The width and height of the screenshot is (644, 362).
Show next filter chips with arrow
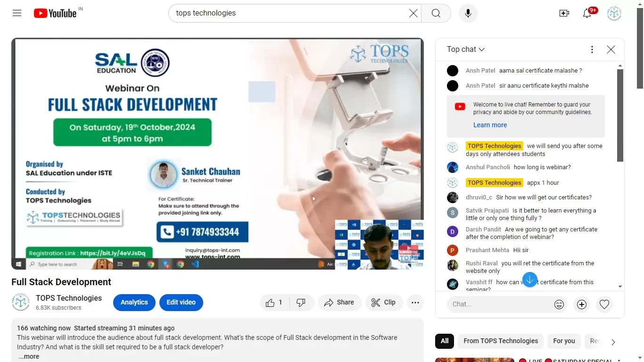click(613, 342)
